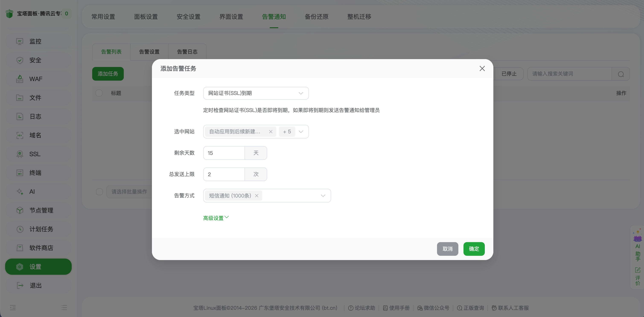Click the message count badge 0

[x=67, y=13]
